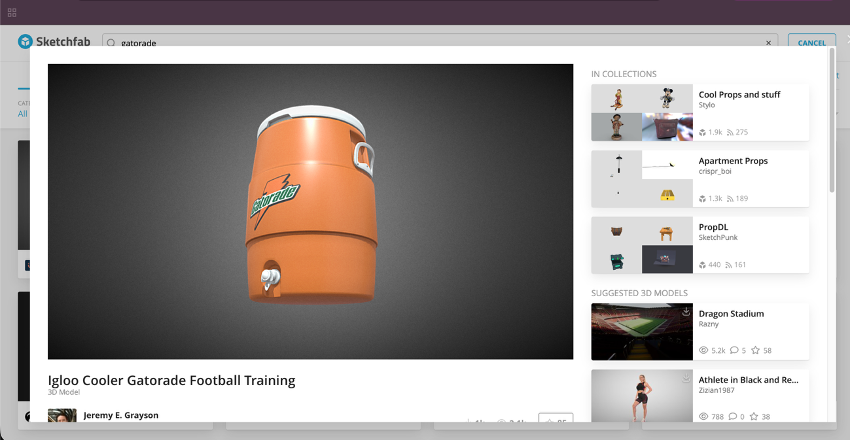Click download icon on Athlete thumbnail
The image size is (850, 440).
tap(686, 378)
